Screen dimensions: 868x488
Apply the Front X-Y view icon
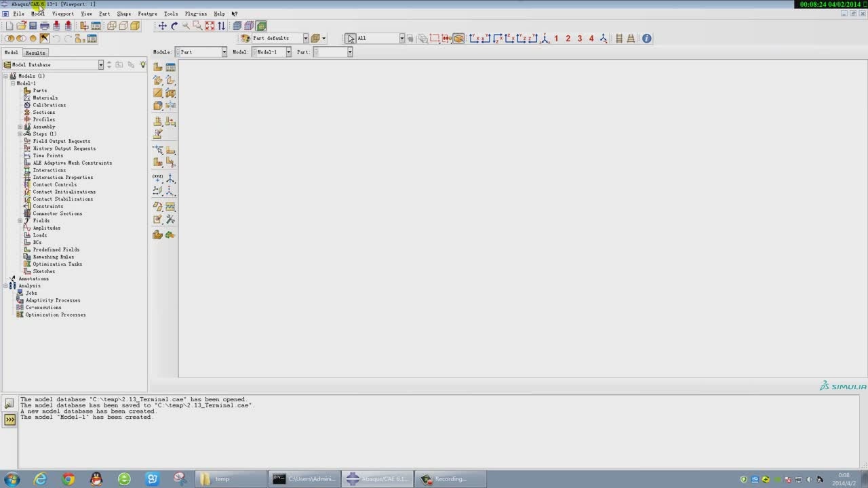[475, 39]
